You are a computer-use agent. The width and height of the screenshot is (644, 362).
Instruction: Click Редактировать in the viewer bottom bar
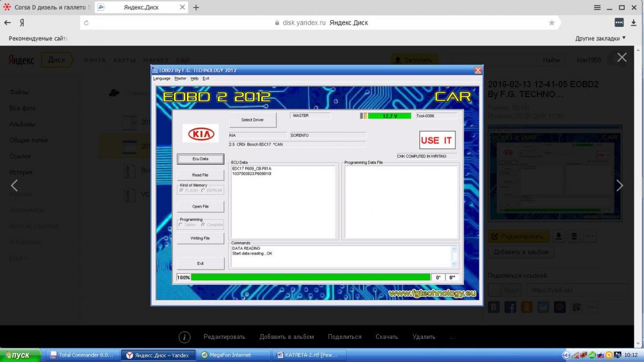(224, 337)
